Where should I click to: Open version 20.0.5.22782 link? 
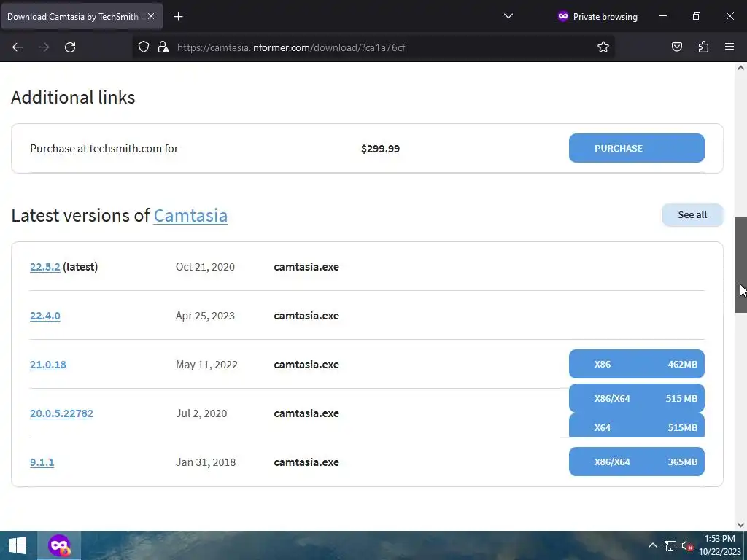(61, 413)
